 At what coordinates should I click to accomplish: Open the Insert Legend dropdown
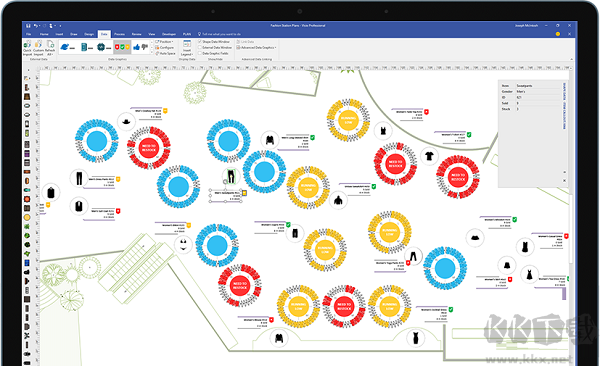click(187, 48)
